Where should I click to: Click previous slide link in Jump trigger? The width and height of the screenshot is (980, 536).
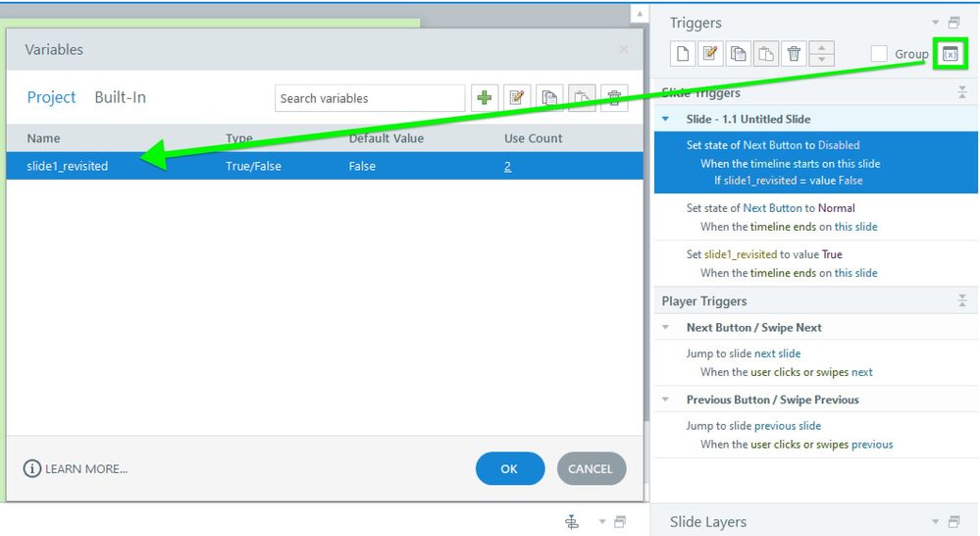[788, 426]
